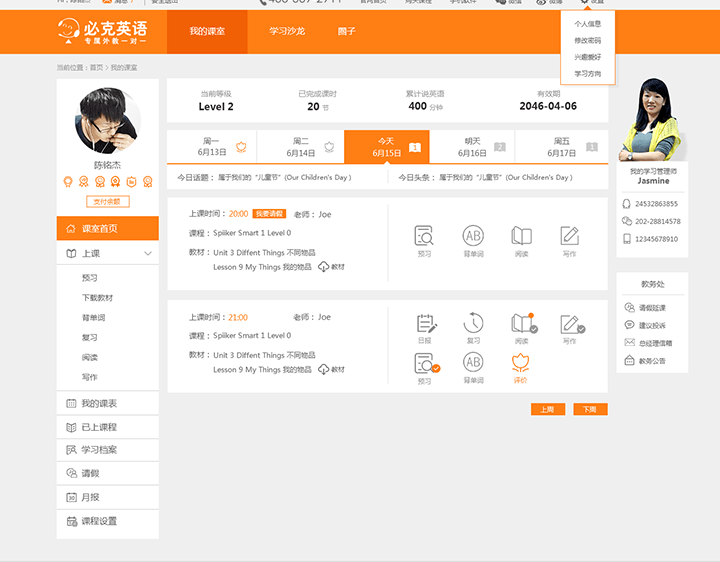
Task: Open 预习 preview icon in 20:00 lesson
Action: [424, 237]
